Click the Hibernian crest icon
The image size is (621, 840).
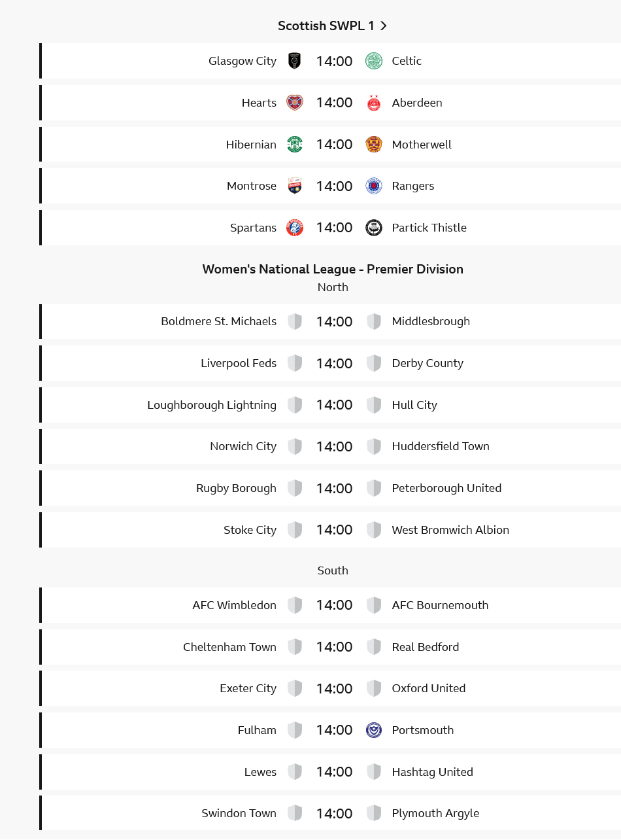tap(295, 145)
